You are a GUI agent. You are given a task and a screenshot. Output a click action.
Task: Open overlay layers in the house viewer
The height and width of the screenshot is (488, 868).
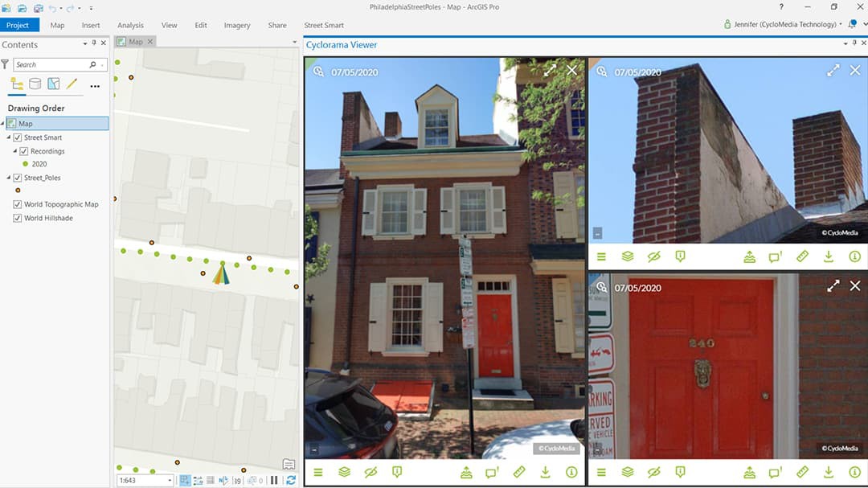pyautogui.click(x=344, y=473)
